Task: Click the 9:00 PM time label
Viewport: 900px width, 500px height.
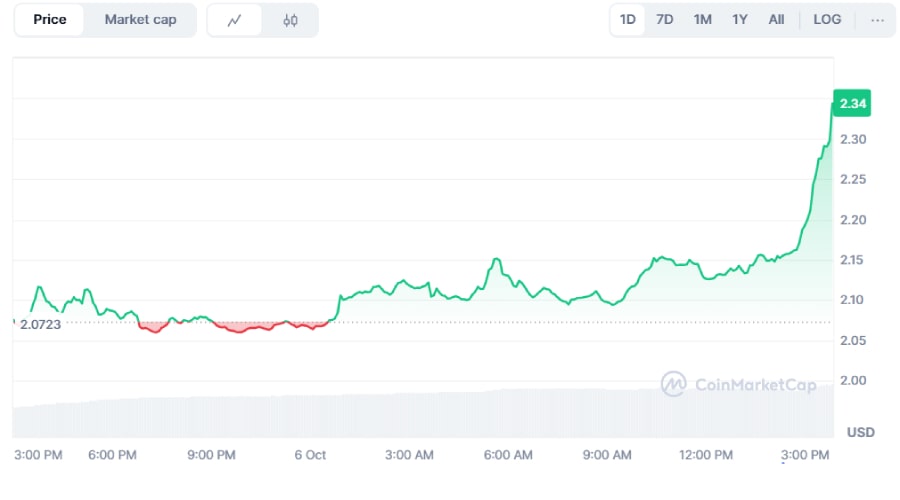Action: 211,455
